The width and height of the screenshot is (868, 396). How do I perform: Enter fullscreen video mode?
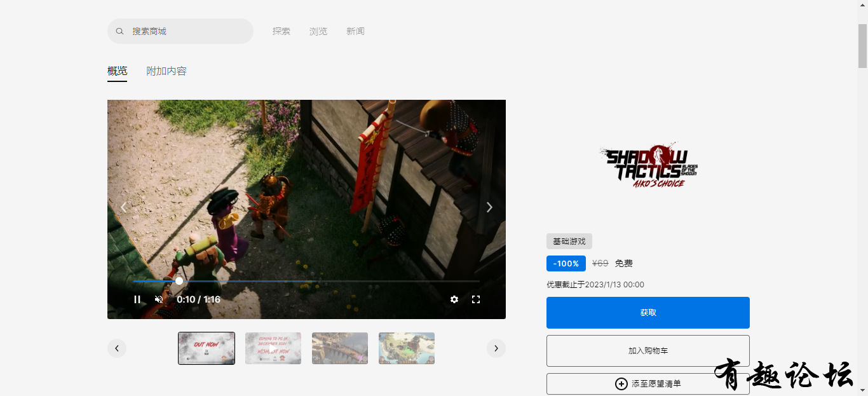click(x=476, y=299)
